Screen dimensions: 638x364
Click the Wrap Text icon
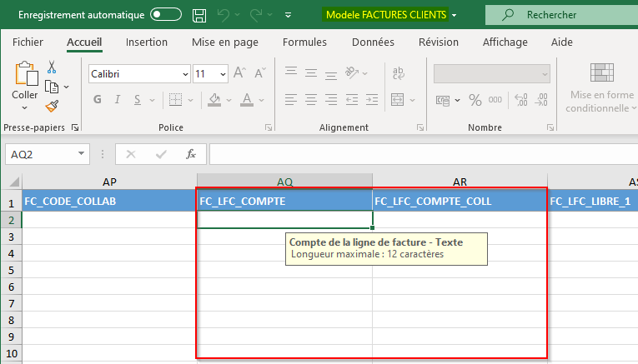[x=399, y=73]
